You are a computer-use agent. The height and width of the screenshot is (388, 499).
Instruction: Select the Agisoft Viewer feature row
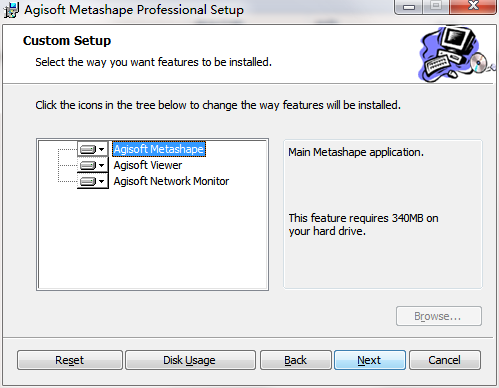pos(148,165)
